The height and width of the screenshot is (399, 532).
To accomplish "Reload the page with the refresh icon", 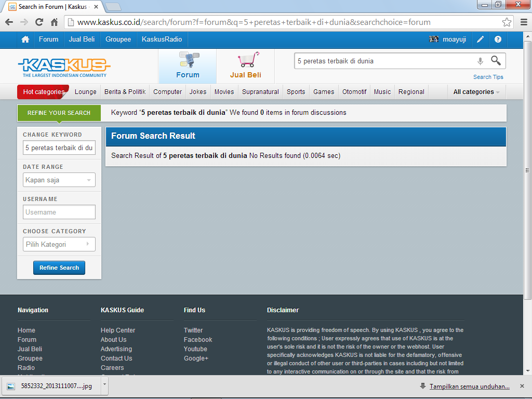I will [39, 22].
